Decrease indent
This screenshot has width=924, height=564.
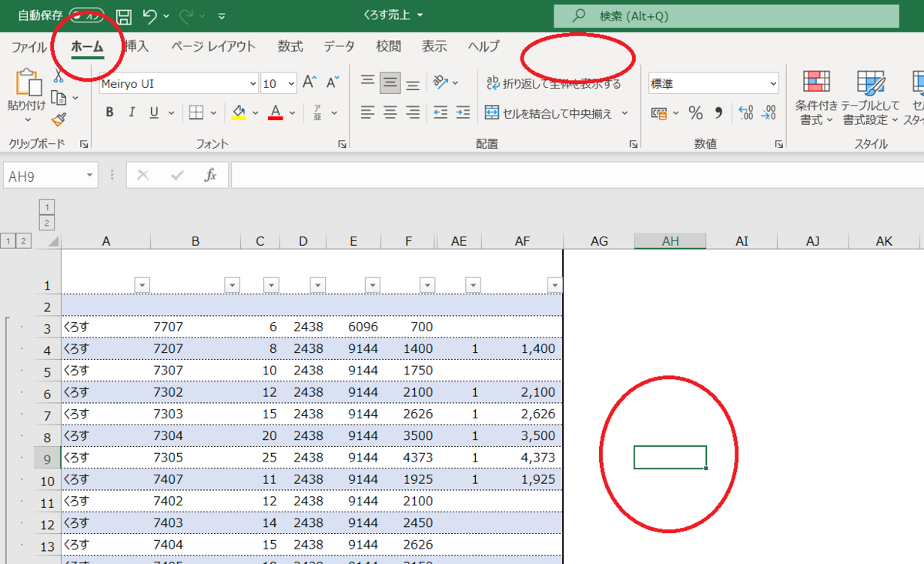440,112
